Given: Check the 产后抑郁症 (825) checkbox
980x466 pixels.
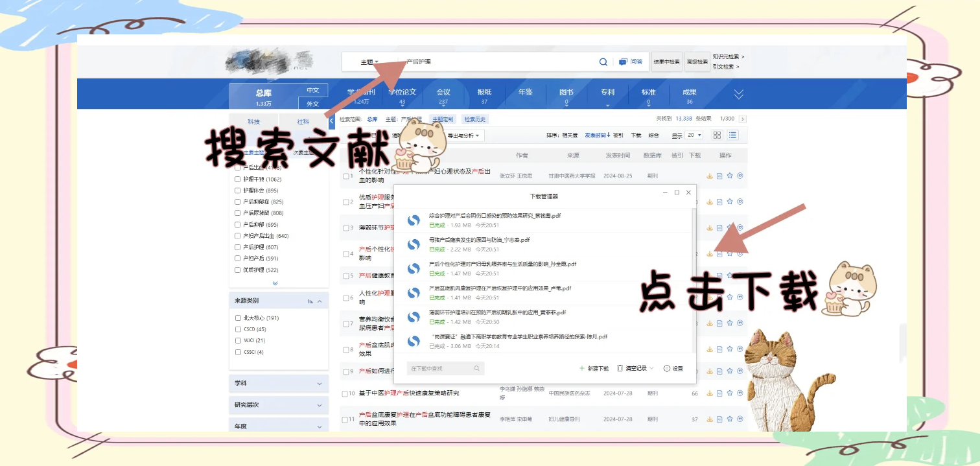Looking at the screenshot, I should 237,202.
